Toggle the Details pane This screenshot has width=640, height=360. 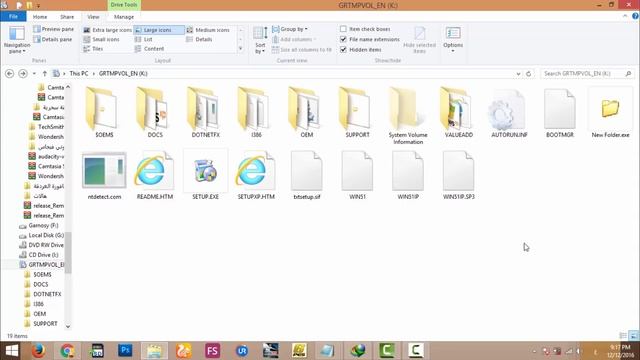pos(53,39)
